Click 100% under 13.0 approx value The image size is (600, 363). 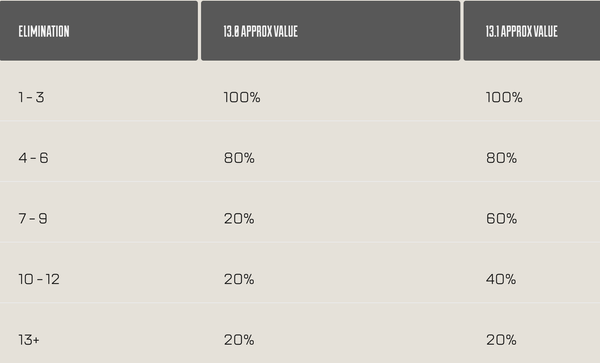click(x=242, y=97)
